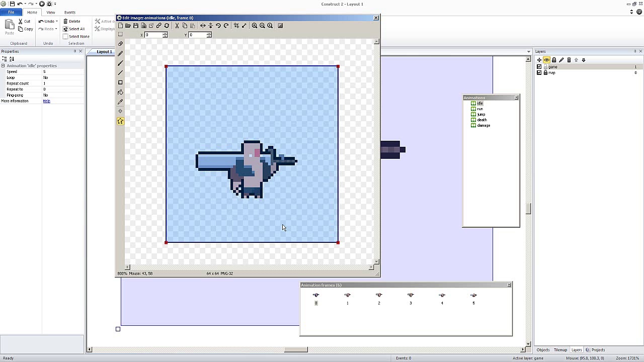Image resolution: width=644 pixels, height=362 pixels.
Task: Click the New/Clear image icon in image editor
Action: 120,26
